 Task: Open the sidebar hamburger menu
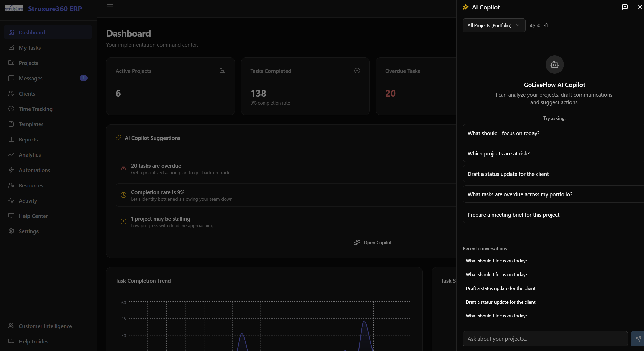pos(110,7)
